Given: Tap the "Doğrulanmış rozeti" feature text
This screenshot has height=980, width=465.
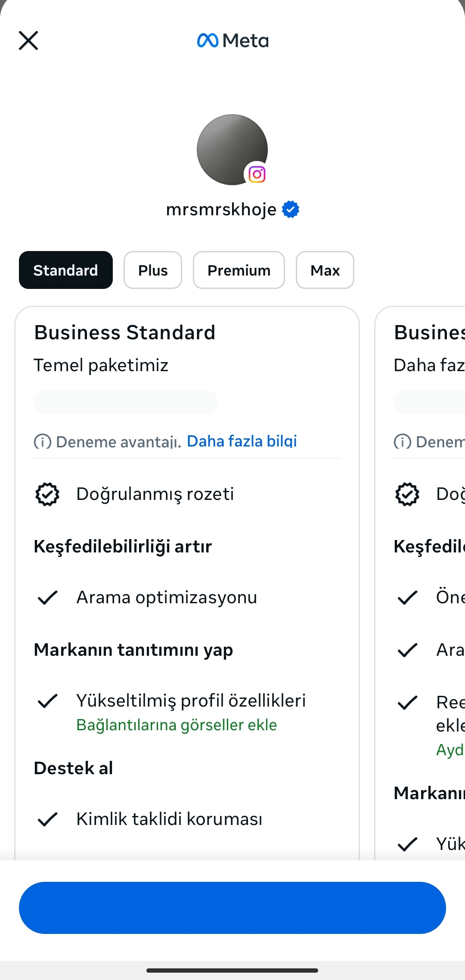Looking at the screenshot, I should click(x=155, y=494).
